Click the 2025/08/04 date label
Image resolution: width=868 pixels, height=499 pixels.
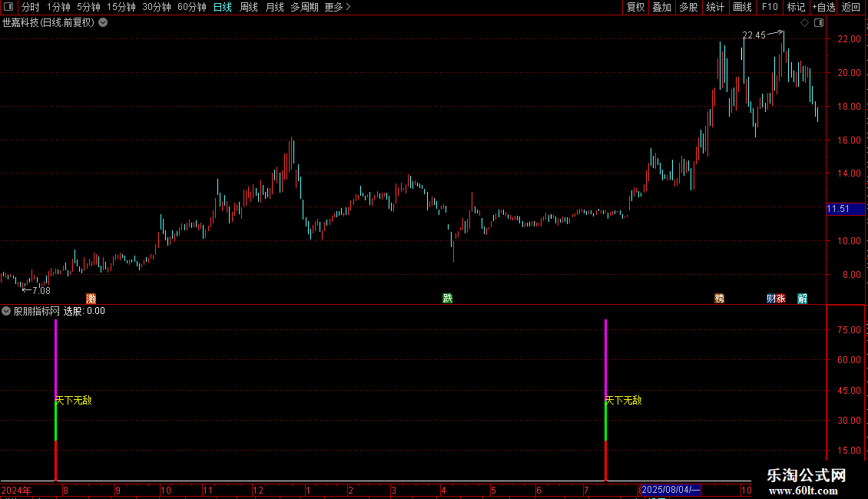670,490
